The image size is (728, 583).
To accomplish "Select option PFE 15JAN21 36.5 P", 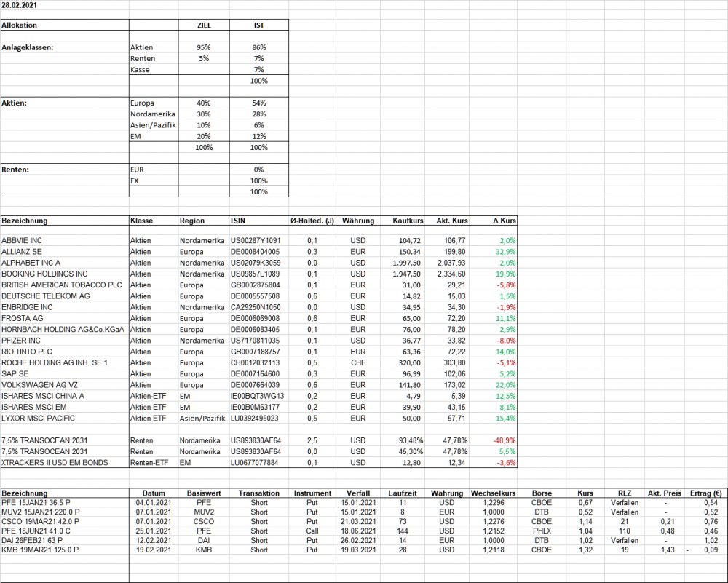I will (x=36, y=503).
